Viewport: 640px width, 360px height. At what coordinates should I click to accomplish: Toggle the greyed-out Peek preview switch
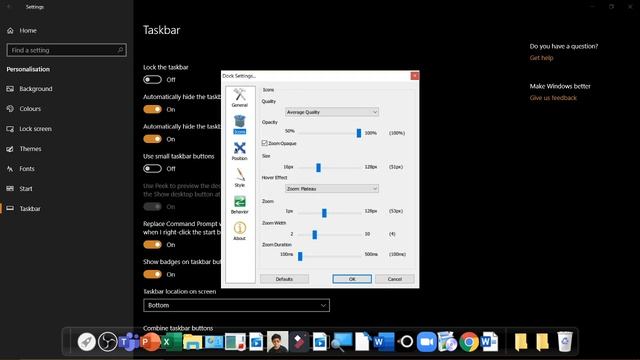pos(152,207)
